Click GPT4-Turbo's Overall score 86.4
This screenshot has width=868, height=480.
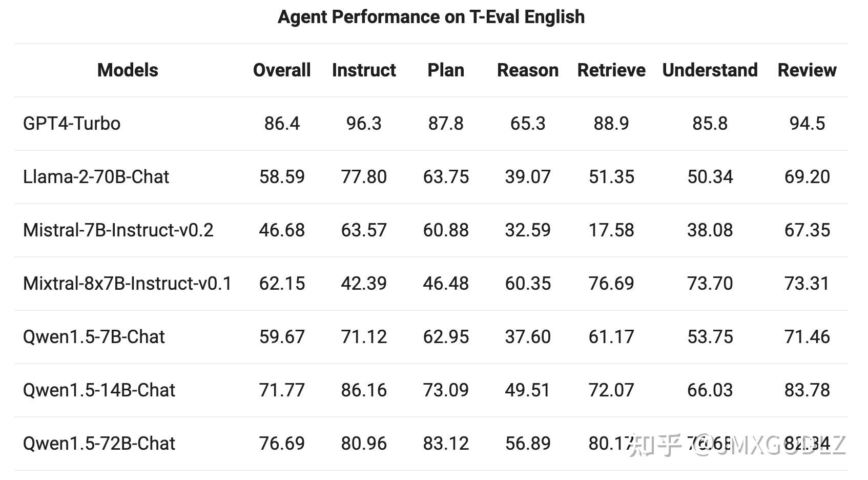(282, 124)
